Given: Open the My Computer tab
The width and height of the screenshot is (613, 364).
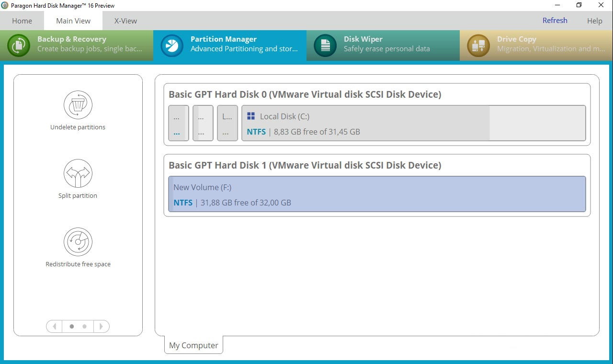Looking at the screenshot, I should [x=193, y=345].
